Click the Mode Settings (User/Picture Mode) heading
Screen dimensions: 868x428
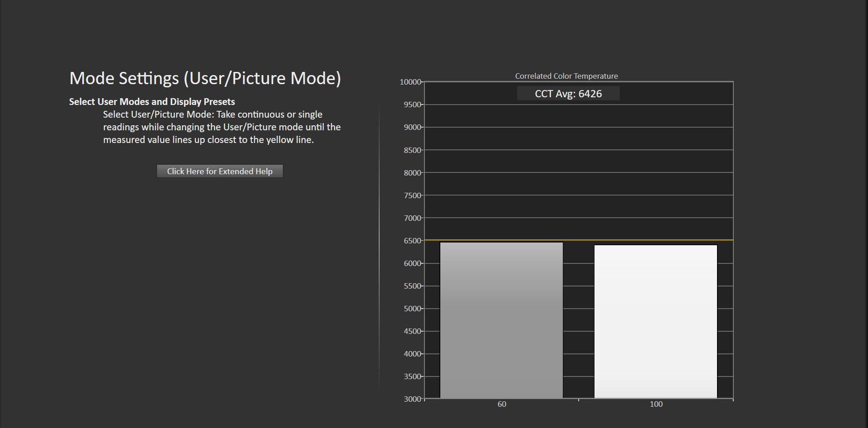[205, 78]
